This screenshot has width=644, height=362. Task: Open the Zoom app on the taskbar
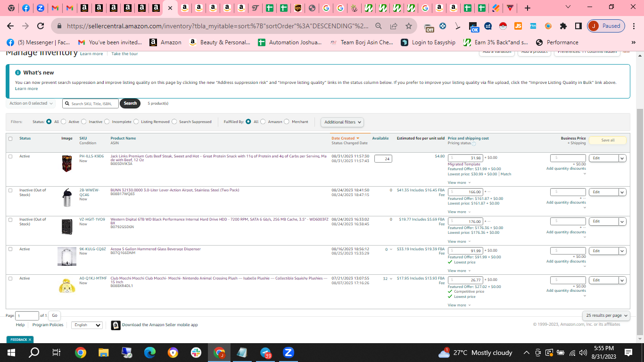tap(289, 353)
